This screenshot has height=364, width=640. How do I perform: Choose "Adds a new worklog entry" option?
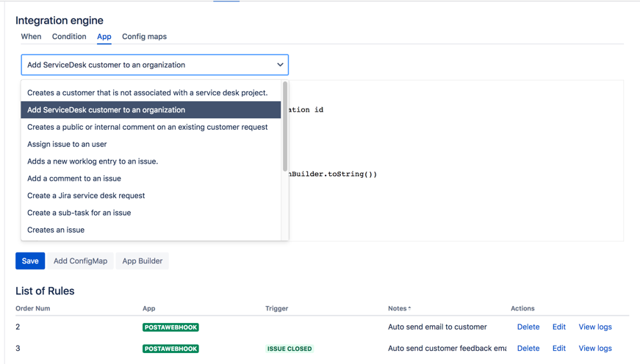tap(93, 161)
